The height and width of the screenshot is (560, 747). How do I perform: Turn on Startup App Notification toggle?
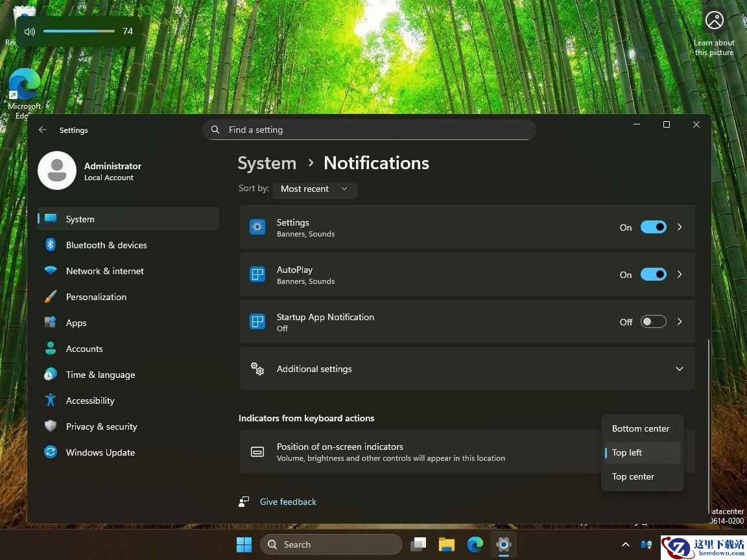(653, 322)
